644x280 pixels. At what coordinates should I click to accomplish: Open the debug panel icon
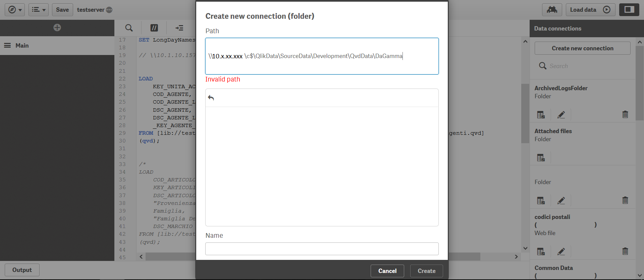click(552, 10)
